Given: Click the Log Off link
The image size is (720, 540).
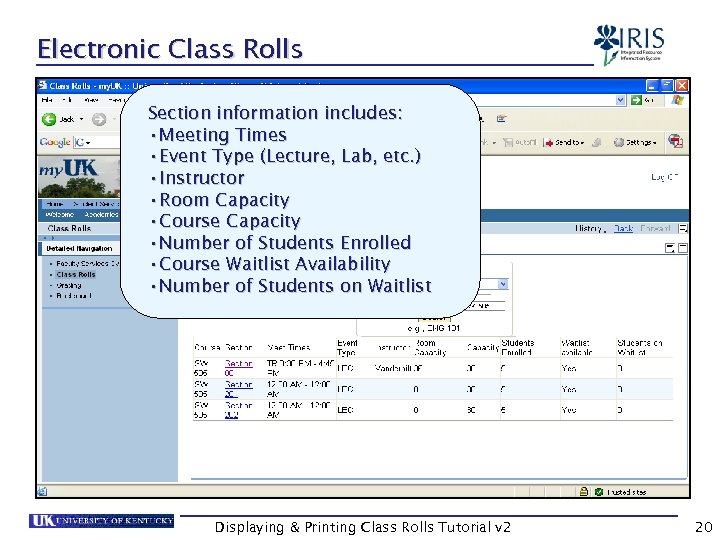Looking at the screenshot, I should click(664, 177).
